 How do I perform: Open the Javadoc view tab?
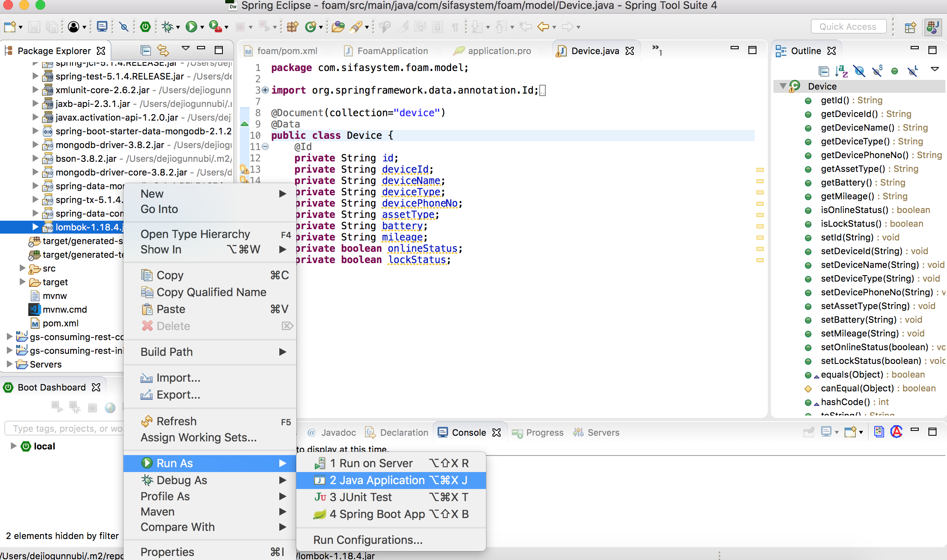(331, 433)
